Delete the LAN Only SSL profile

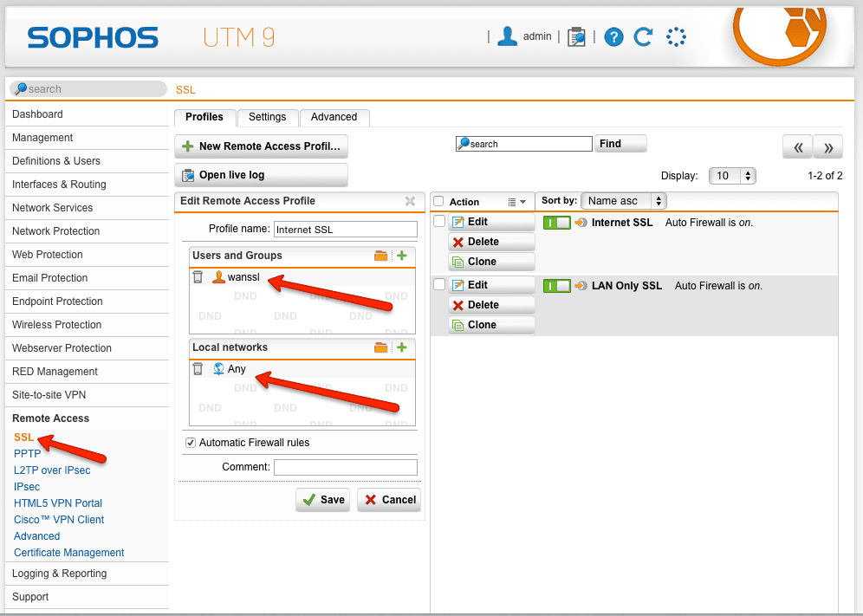pyautogui.click(x=491, y=305)
